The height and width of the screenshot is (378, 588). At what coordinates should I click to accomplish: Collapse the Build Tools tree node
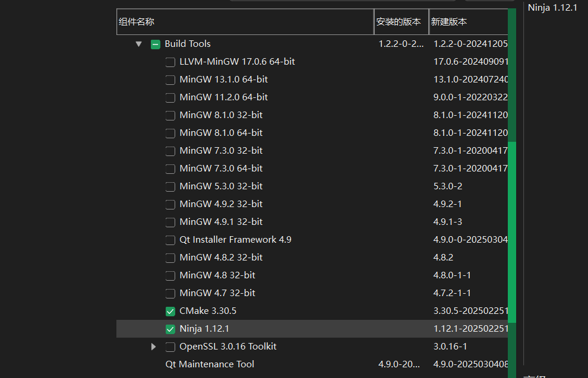point(139,44)
